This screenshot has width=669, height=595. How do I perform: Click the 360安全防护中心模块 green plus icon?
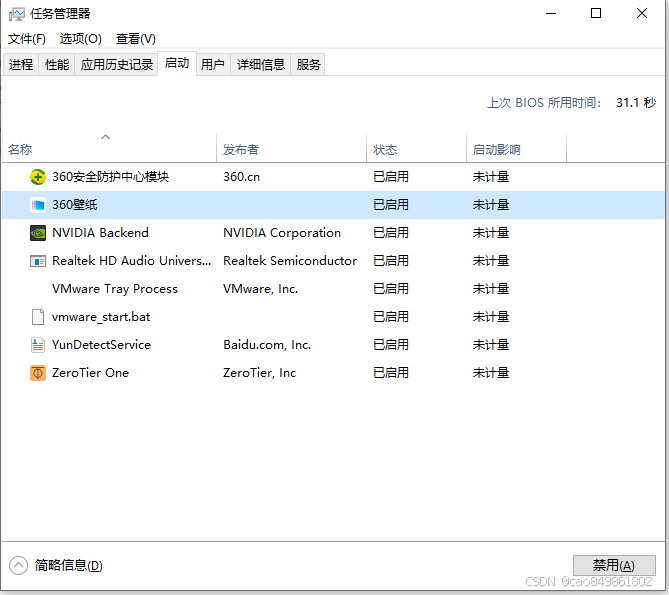pos(38,177)
